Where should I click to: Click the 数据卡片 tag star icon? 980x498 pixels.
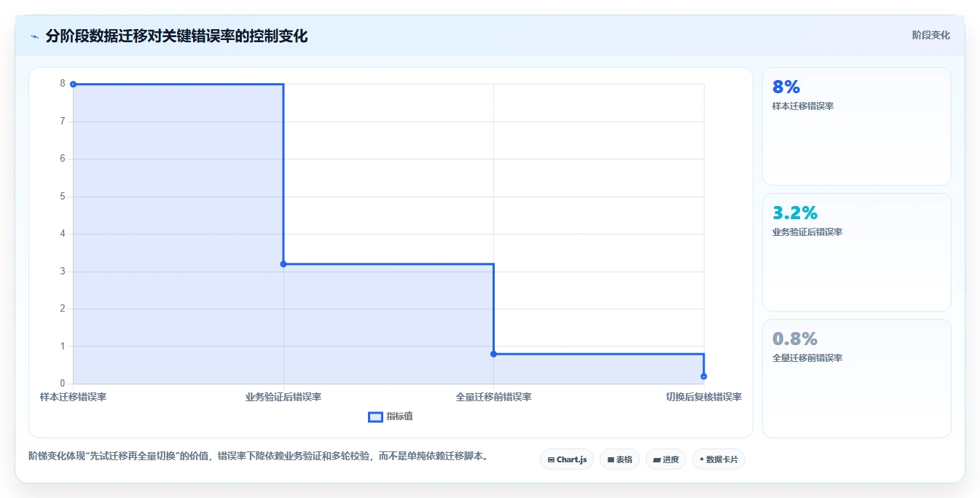point(702,459)
